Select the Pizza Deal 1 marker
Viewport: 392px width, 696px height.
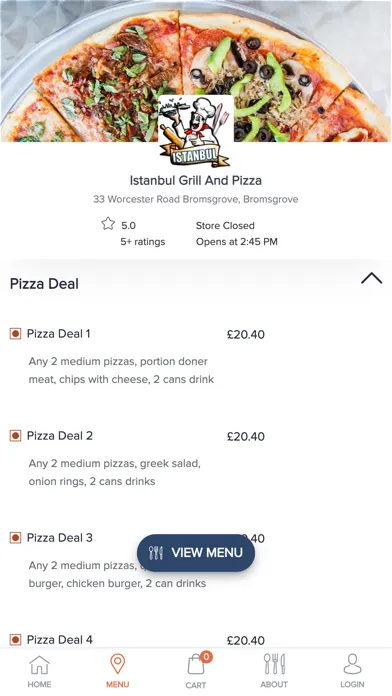(16, 334)
